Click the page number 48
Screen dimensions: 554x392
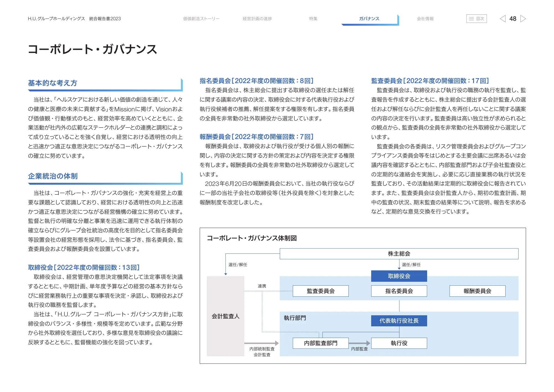click(513, 19)
